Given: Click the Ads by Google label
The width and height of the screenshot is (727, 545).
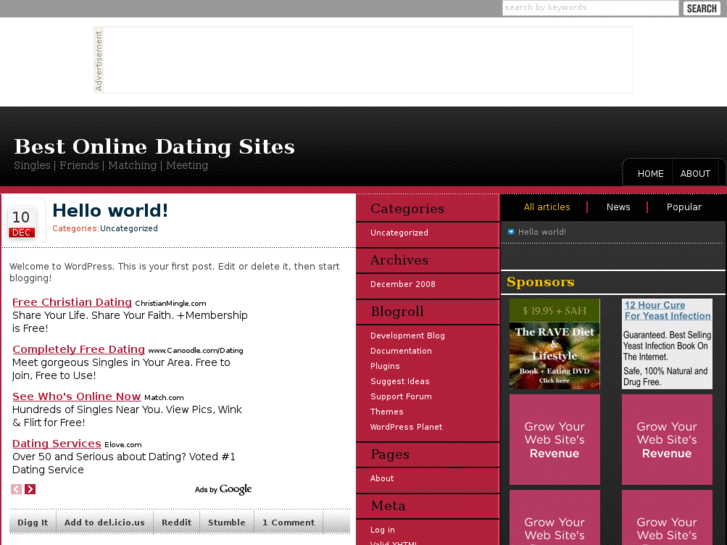Looking at the screenshot, I should [x=223, y=489].
